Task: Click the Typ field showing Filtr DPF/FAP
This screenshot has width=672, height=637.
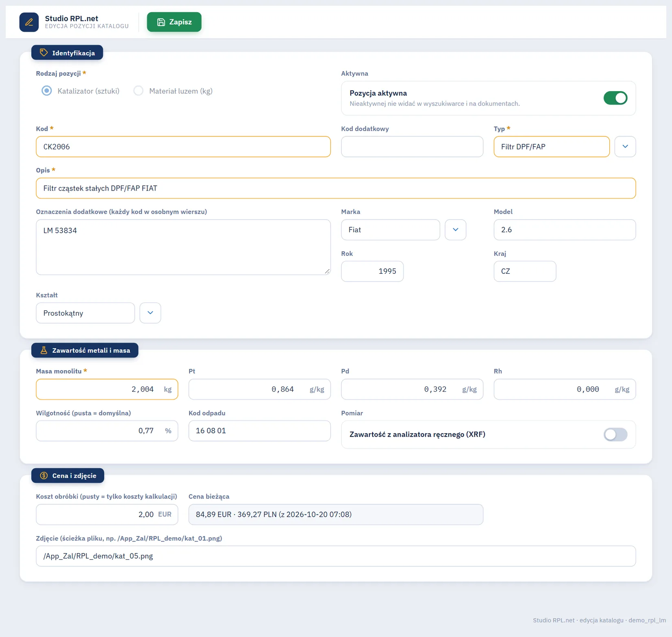Action: pos(551,147)
